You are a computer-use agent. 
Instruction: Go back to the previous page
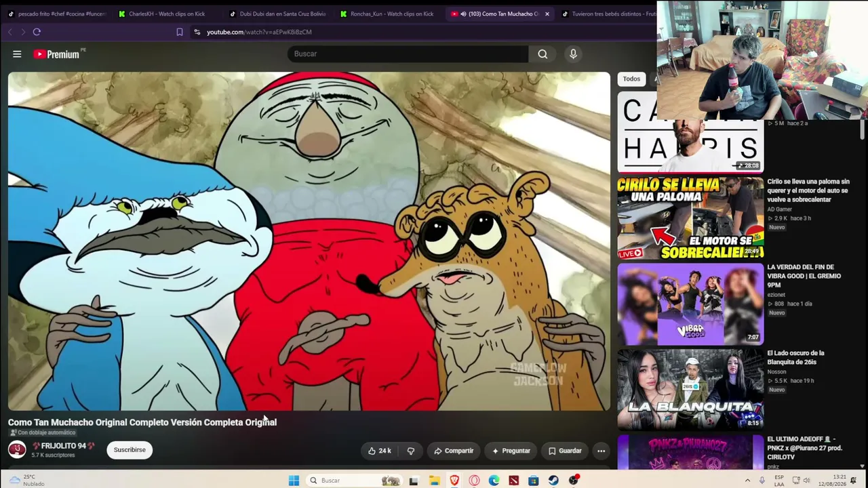pos(10,32)
